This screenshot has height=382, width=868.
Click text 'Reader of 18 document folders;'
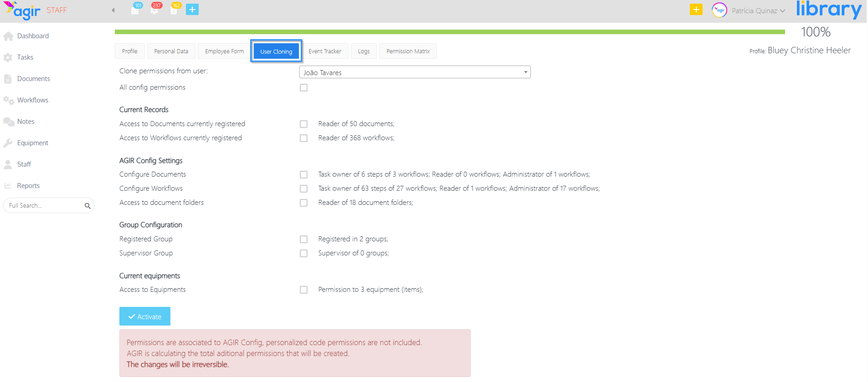pyautogui.click(x=365, y=203)
